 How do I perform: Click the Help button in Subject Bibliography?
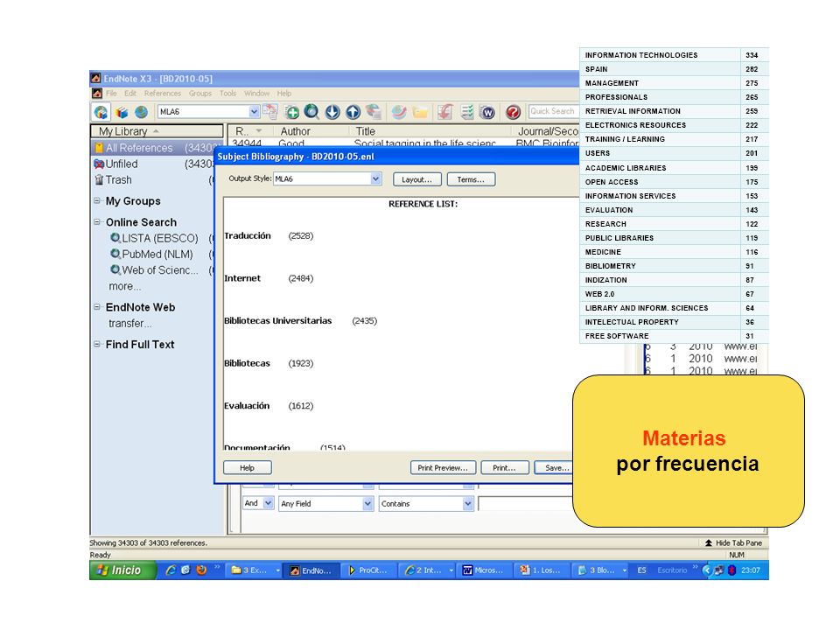(x=247, y=467)
